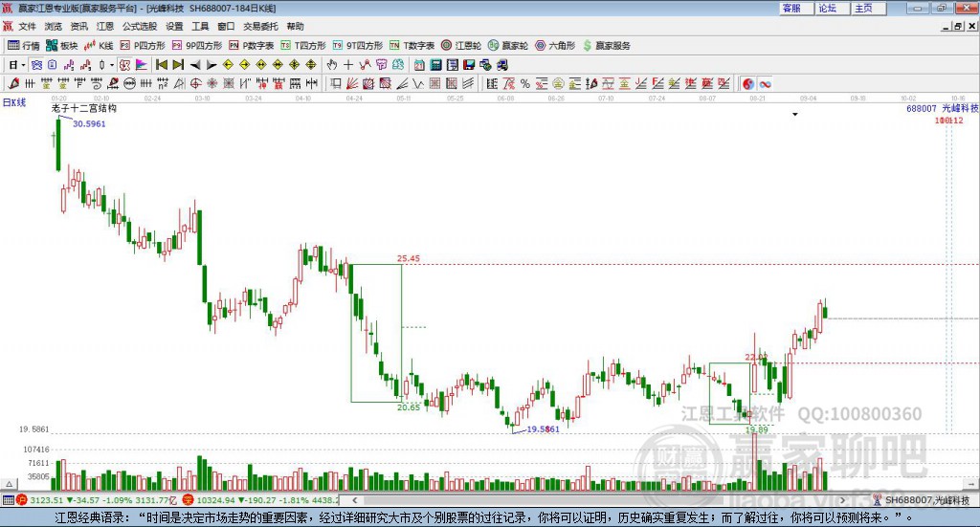Toggle the blue infinity loop icon
This screenshot has height=527, width=980.
point(765,83)
